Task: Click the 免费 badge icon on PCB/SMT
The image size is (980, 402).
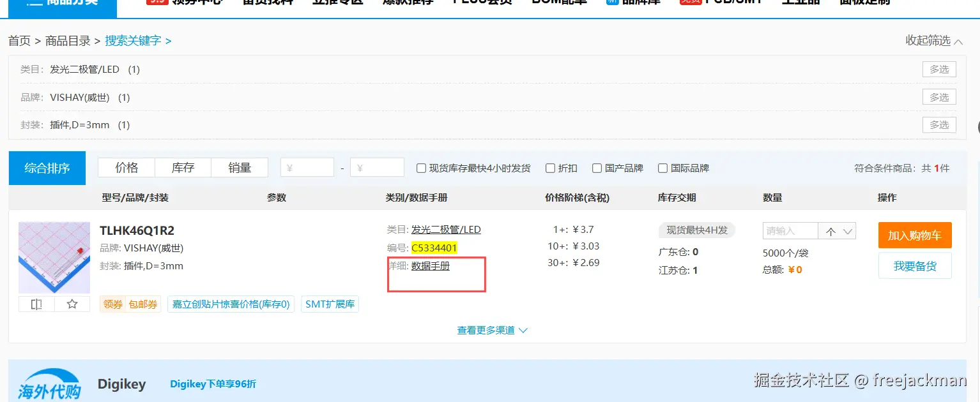Action: click(x=690, y=1)
